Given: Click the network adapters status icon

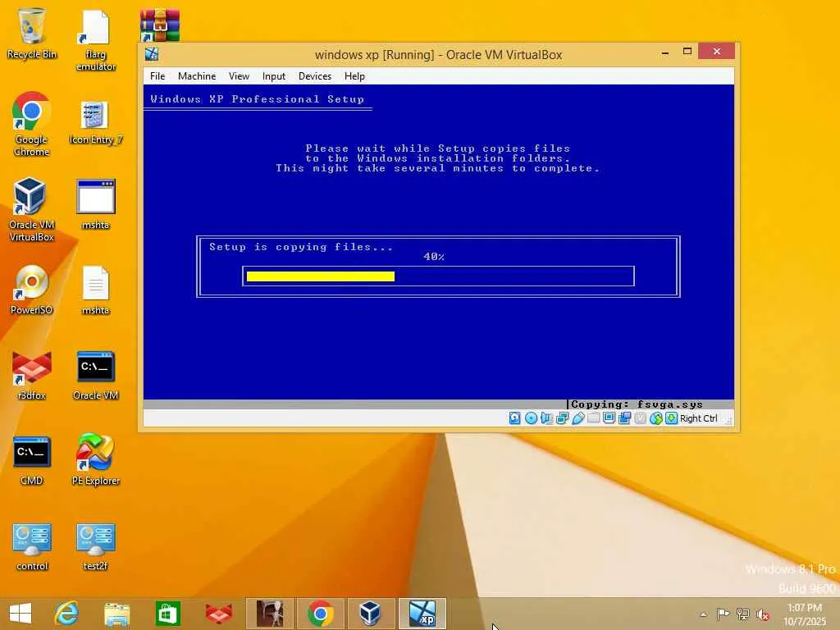Looking at the screenshot, I should (x=562, y=418).
